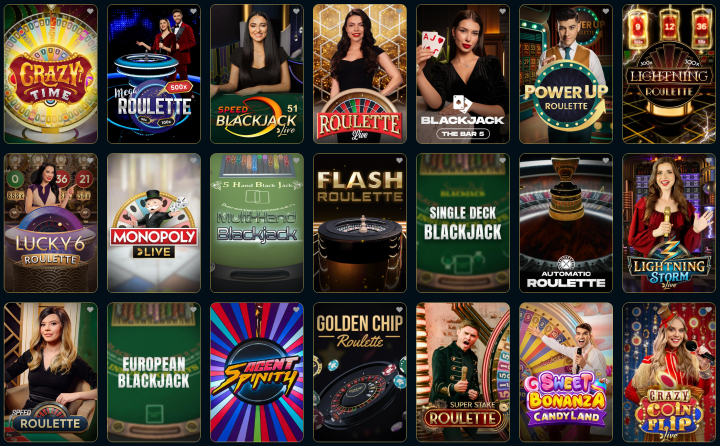Open Single Deck Blackjack
Viewport: 720px width, 446px height.
point(463,223)
